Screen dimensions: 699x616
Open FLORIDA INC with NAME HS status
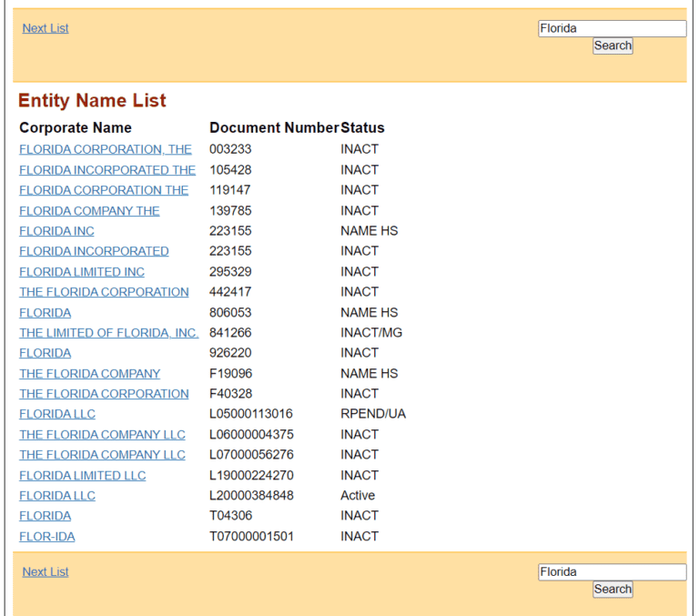point(56,231)
